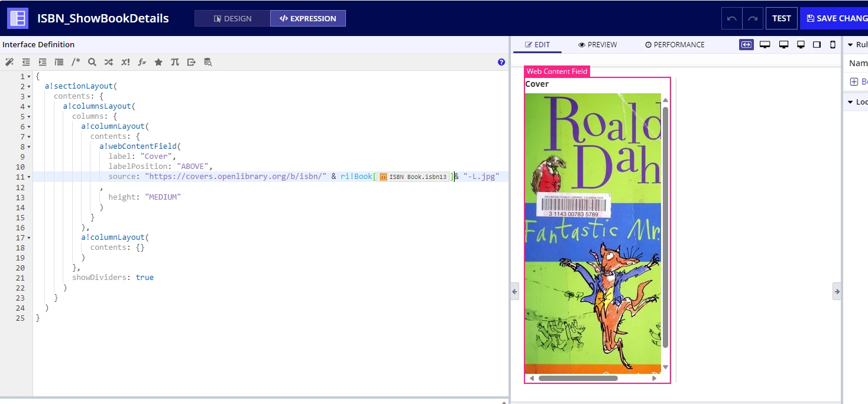Select the phone preview icon

tap(833, 44)
